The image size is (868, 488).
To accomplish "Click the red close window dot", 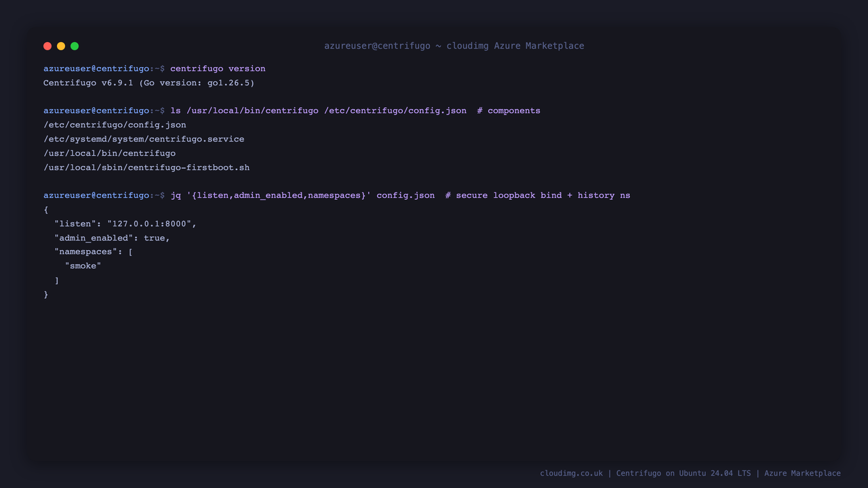I will (47, 46).
